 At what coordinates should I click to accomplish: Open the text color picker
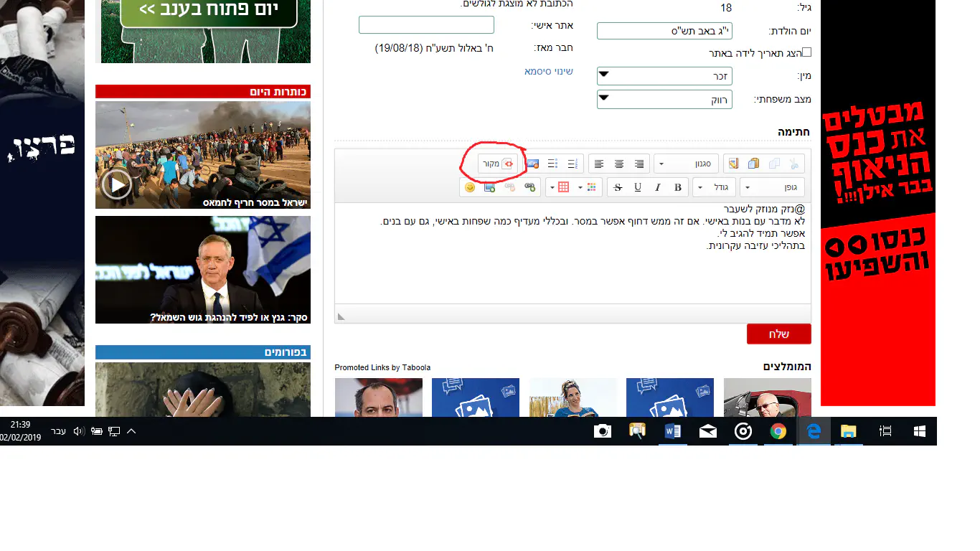[591, 187]
